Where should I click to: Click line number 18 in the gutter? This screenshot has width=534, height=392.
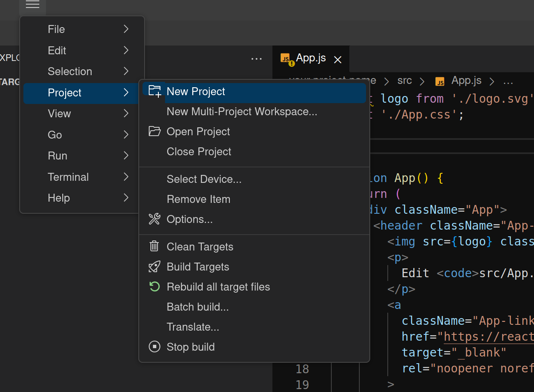[x=302, y=369]
